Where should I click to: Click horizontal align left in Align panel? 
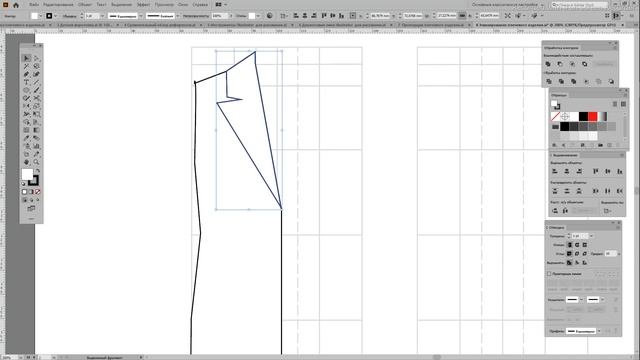tap(555, 171)
